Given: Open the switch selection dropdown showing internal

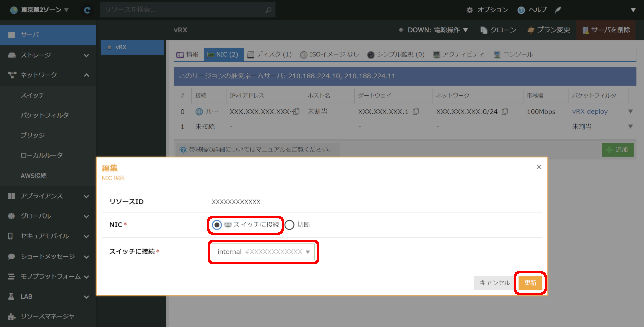Looking at the screenshot, I should pos(264,252).
